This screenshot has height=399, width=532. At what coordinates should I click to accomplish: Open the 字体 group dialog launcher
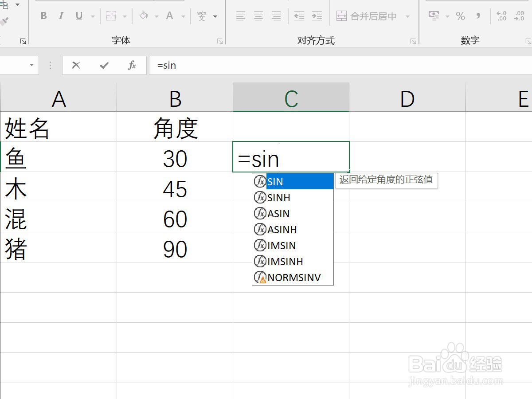click(x=220, y=40)
